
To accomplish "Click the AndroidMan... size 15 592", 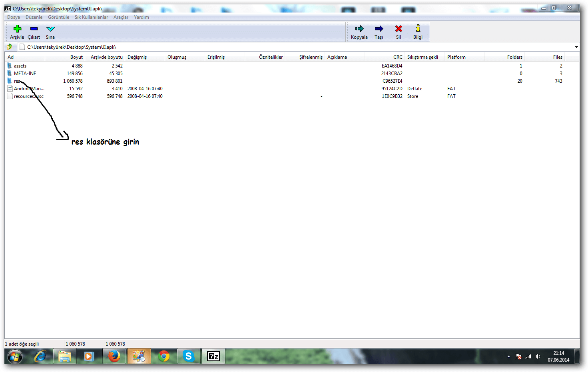I will 76,89.
